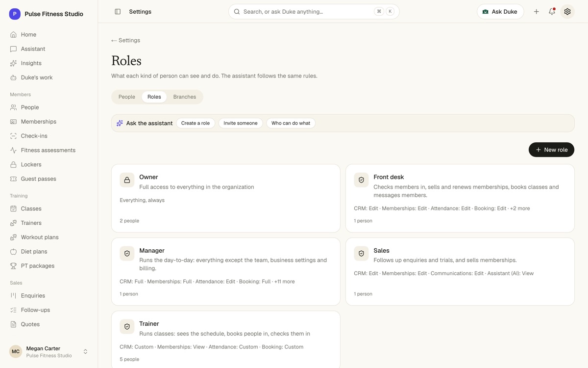The width and height of the screenshot is (588, 368).
Task: Click the Who can do what chip
Action: pos(291,123)
